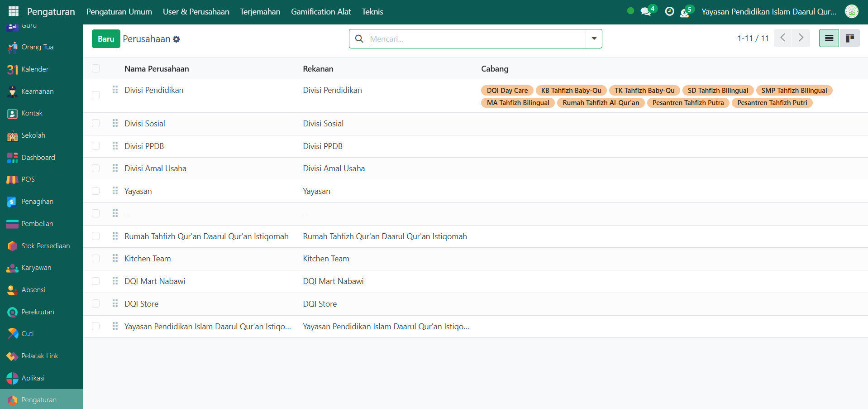This screenshot has width=868, height=409.
Task: Open the User & Perusahaan menu
Action: tap(196, 12)
